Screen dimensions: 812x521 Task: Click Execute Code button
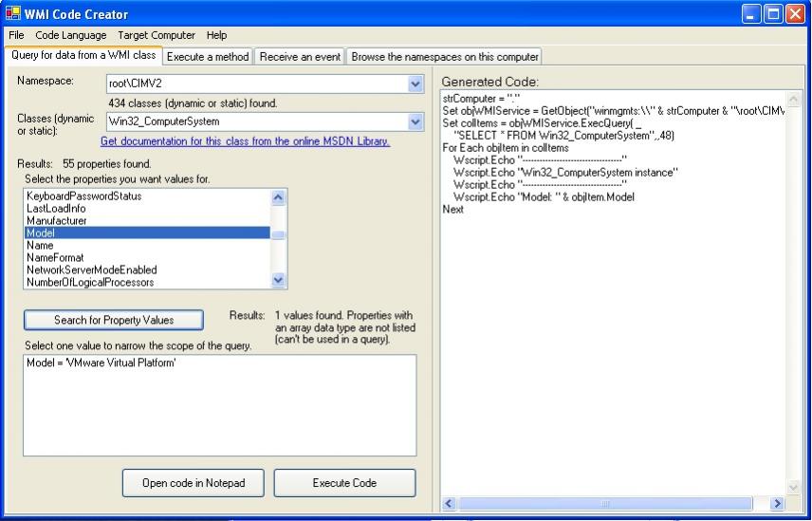pos(344,483)
